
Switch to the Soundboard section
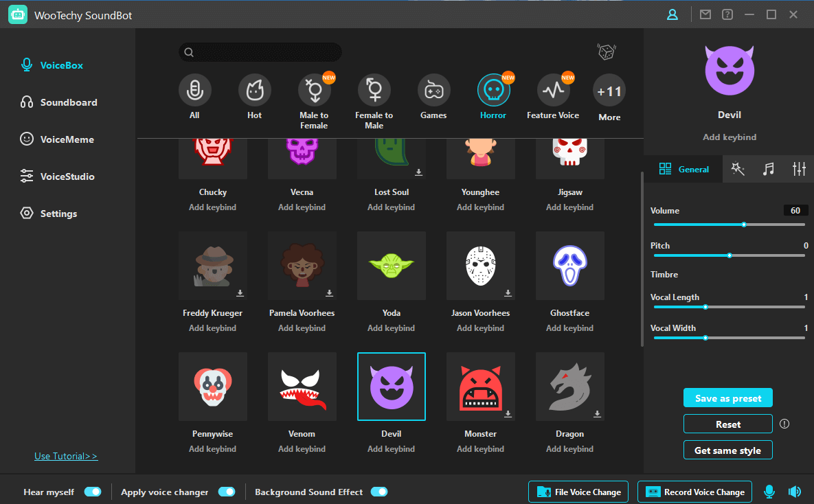coord(68,102)
